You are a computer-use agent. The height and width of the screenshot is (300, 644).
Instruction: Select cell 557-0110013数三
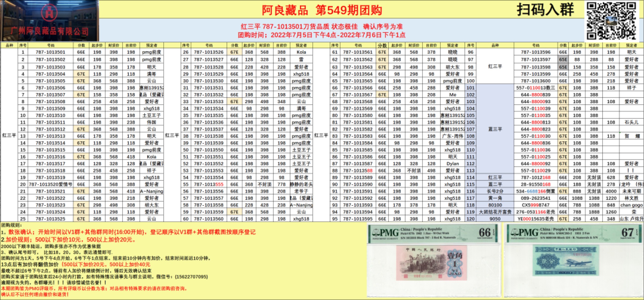[535, 88]
